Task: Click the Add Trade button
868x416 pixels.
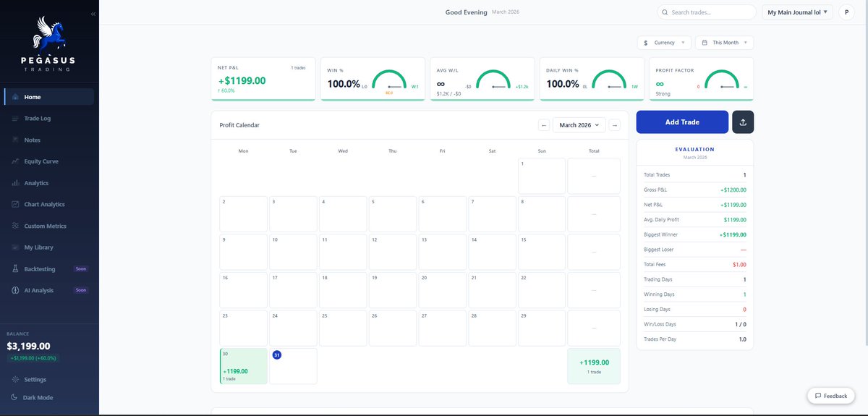Action: point(682,122)
